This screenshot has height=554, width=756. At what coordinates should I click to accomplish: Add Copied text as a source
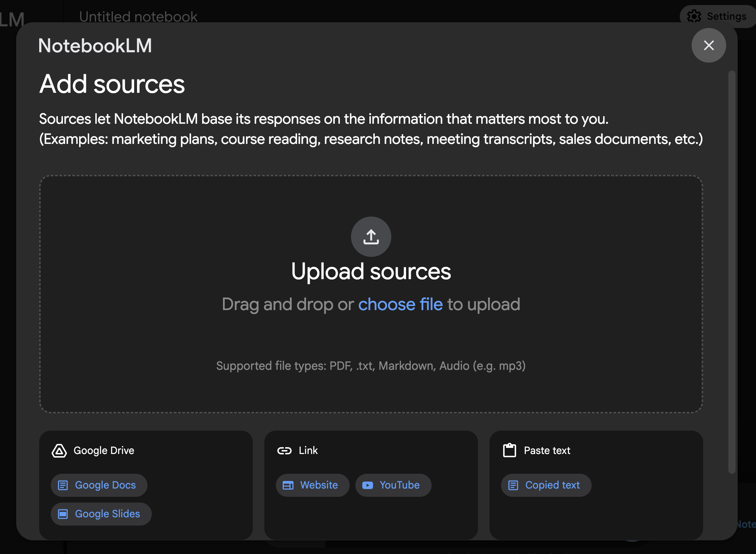point(546,485)
